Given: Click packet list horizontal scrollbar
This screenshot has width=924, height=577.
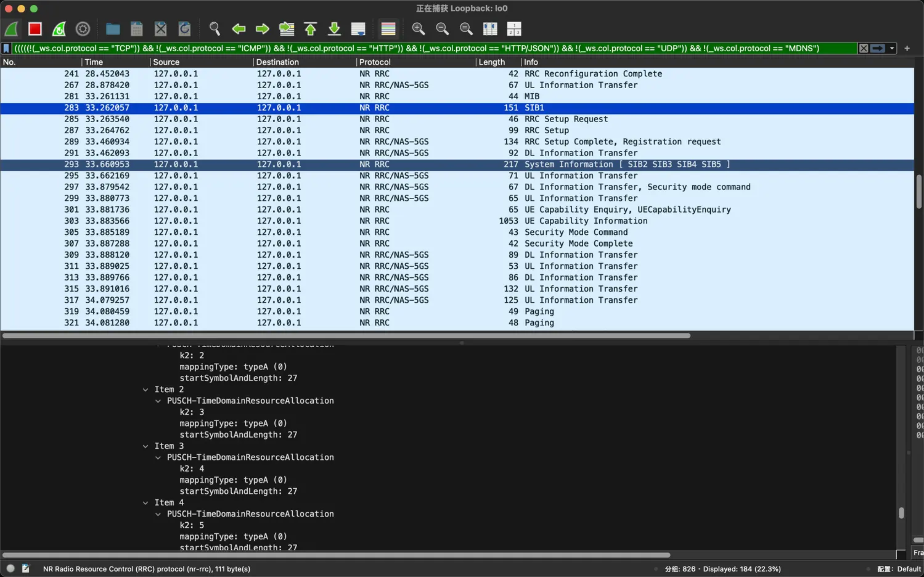Looking at the screenshot, I should click(x=346, y=336).
